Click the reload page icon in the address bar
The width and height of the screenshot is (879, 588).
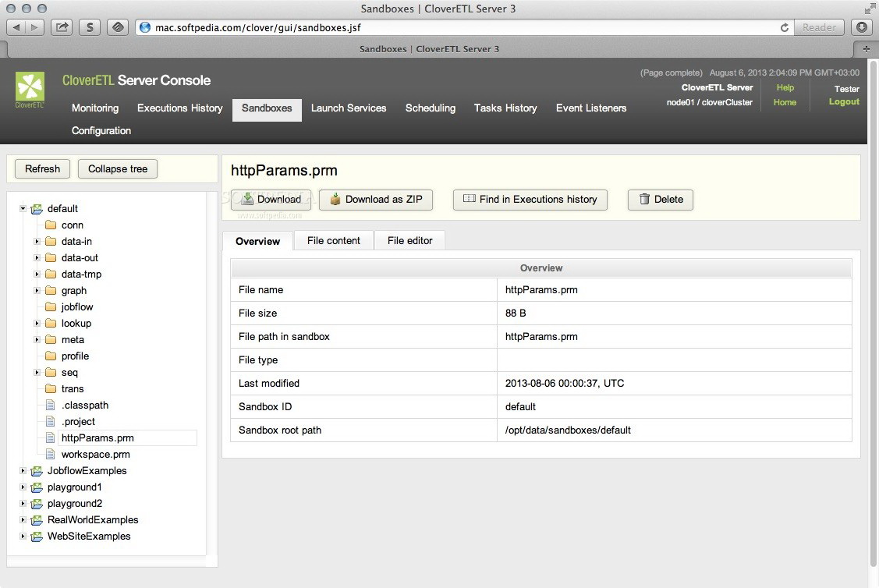(x=785, y=27)
